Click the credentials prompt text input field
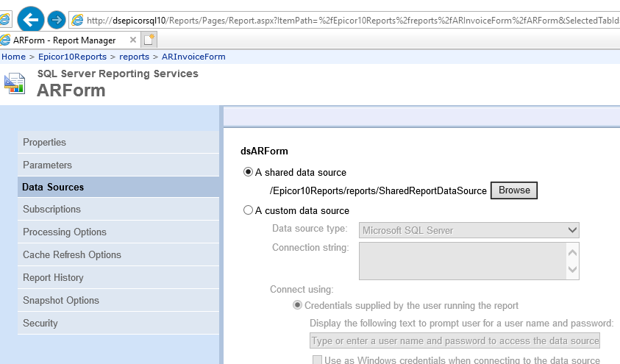This screenshot has width=620, height=364. coord(455,340)
